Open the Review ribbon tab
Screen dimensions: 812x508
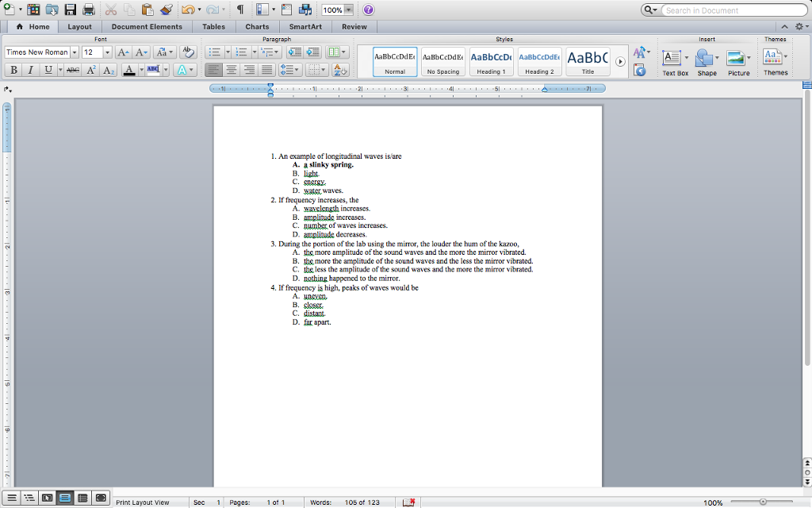coord(354,26)
